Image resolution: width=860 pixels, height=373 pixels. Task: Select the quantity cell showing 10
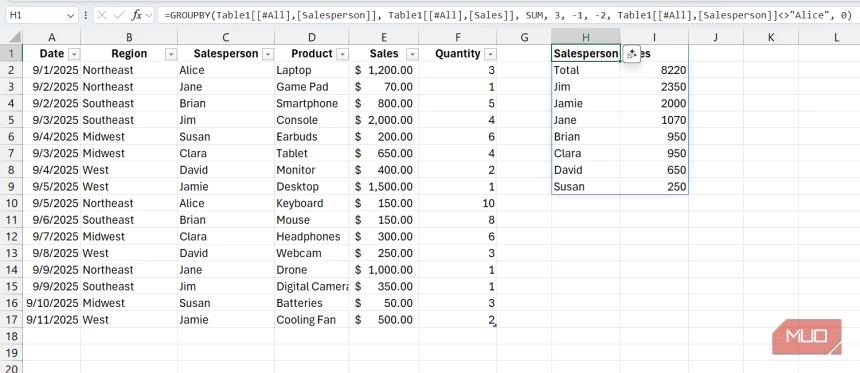(457, 203)
